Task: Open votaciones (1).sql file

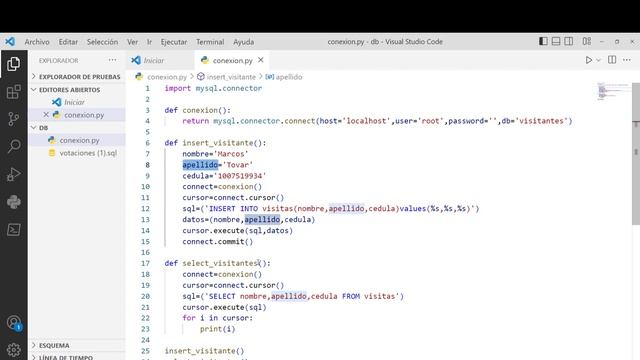Action: tap(77, 153)
